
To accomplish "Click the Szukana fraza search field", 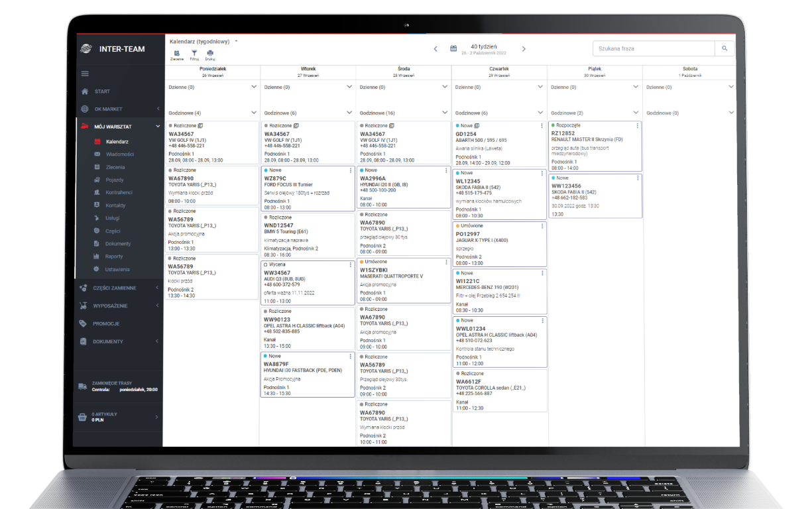I will click(x=653, y=48).
